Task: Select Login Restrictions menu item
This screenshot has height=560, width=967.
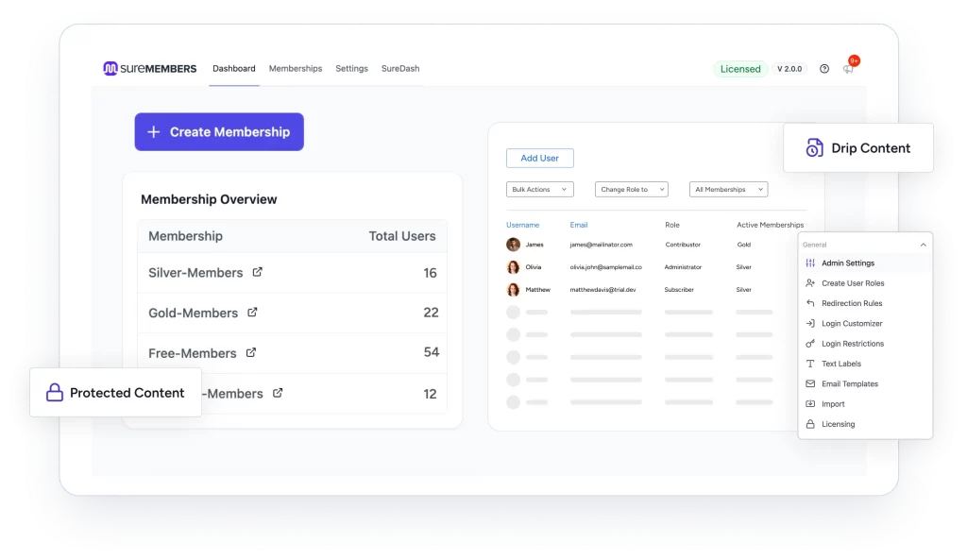Action: 866,344
